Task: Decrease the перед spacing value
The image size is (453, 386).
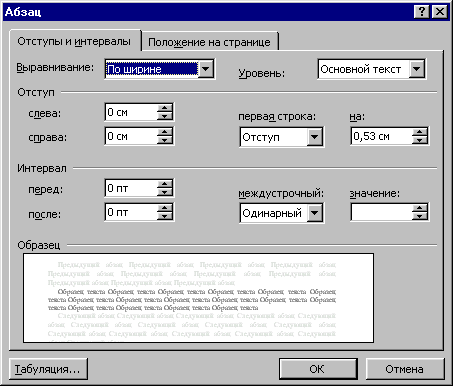Action: pos(165,192)
